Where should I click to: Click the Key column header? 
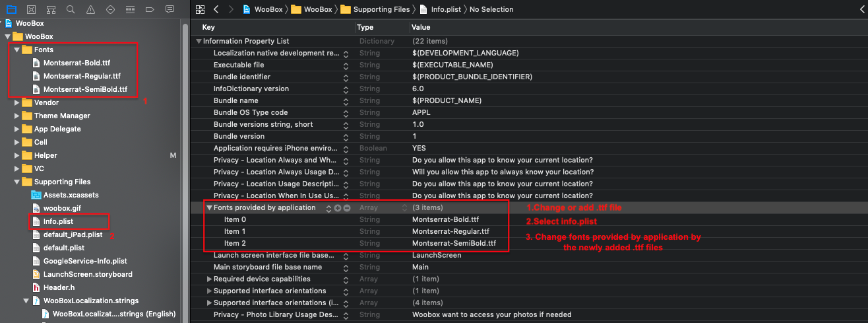tap(208, 28)
